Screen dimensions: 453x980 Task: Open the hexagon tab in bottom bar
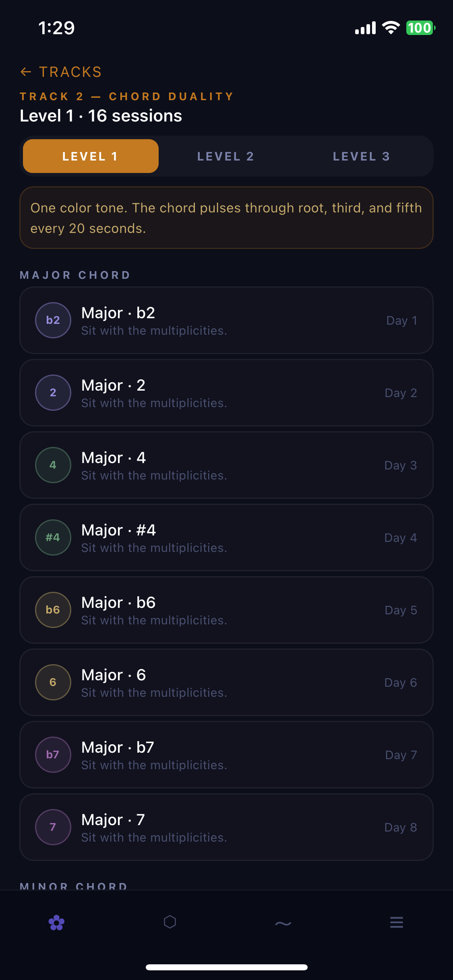(170, 922)
